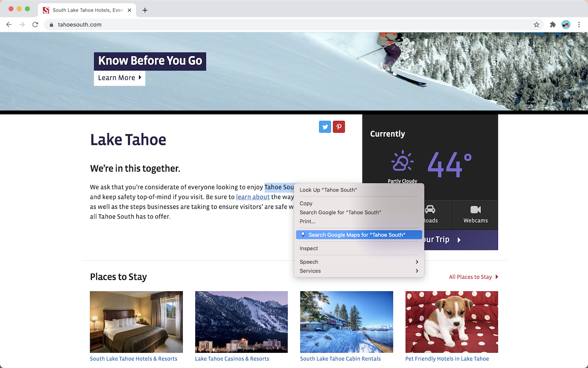The height and width of the screenshot is (368, 588).
Task: Reload the tahoesouth.com page
Action: pyautogui.click(x=35, y=24)
